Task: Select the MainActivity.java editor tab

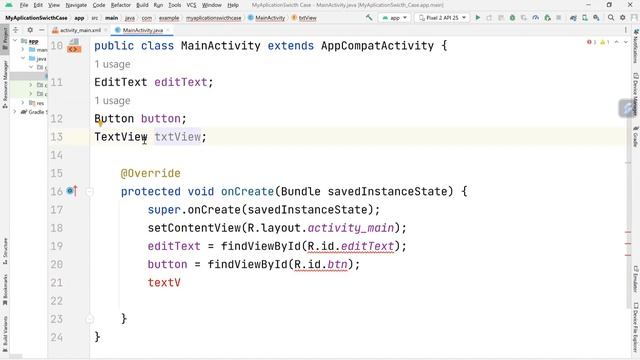Action: click(142, 30)
